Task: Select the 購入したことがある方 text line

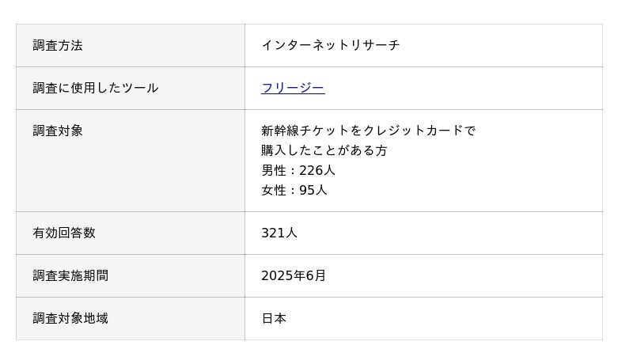Action: tap(324, 150)
